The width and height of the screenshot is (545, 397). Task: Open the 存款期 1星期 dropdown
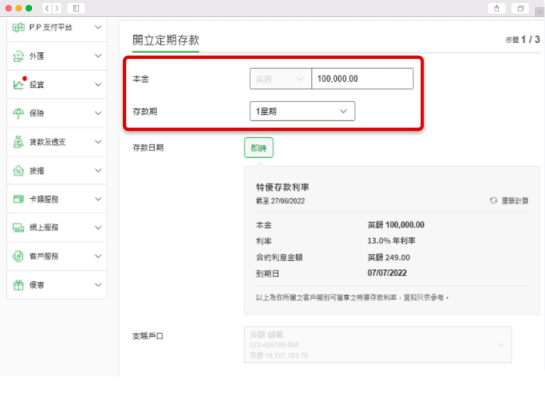tap(302, 111)
